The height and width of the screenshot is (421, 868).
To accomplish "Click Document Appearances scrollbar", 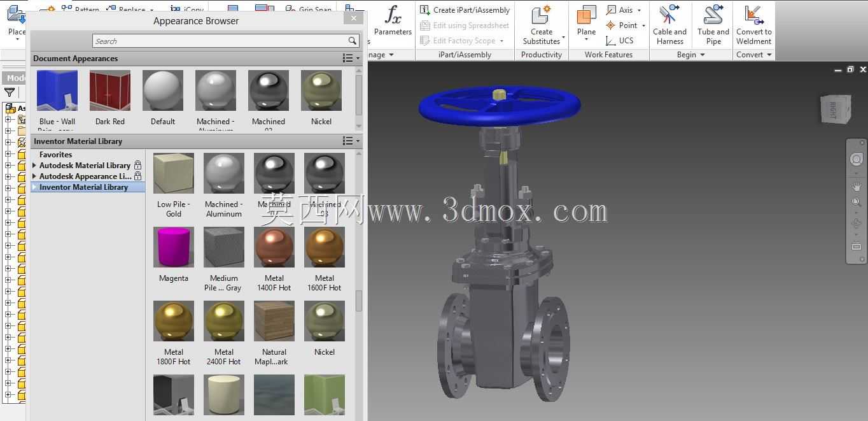I will coord(359,96).
